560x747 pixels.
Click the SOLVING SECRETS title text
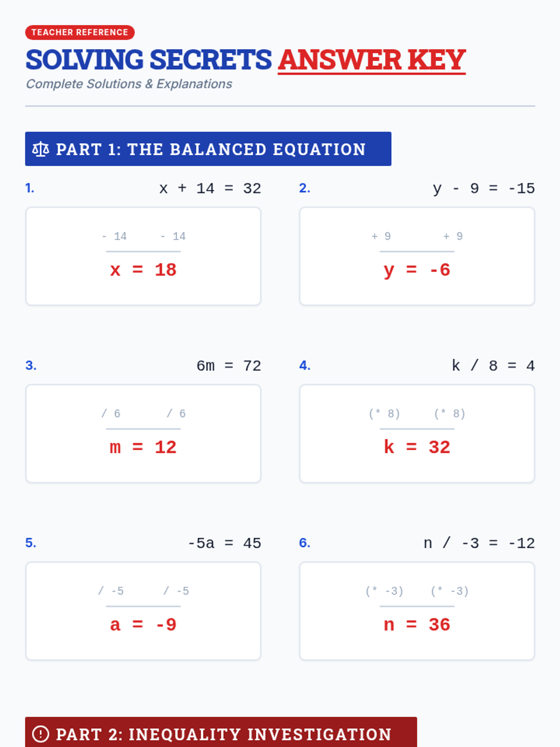point(148,60)
